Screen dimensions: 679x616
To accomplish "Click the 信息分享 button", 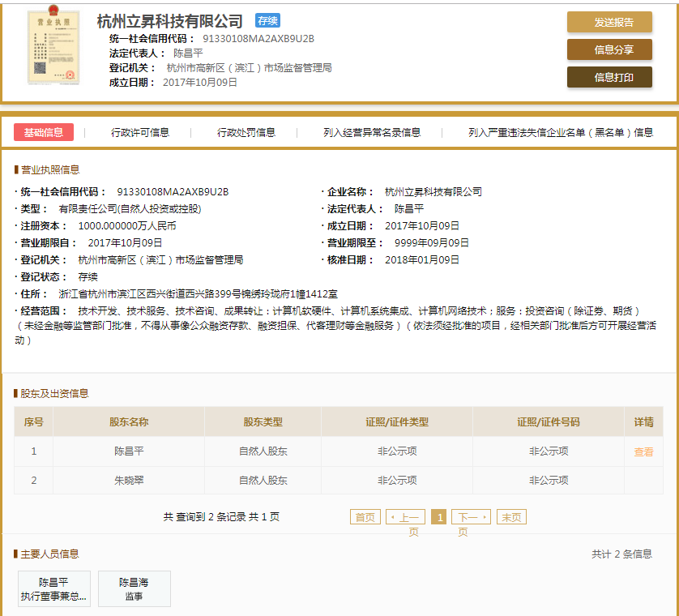I will pos(609,50).
